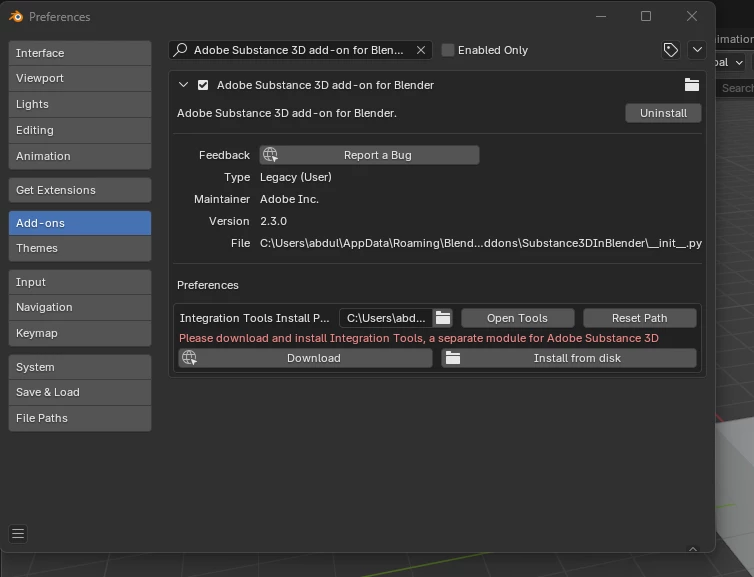754x577 pixels.
Task: Open the Lights preferences tab
Action: tap(80, 104)
